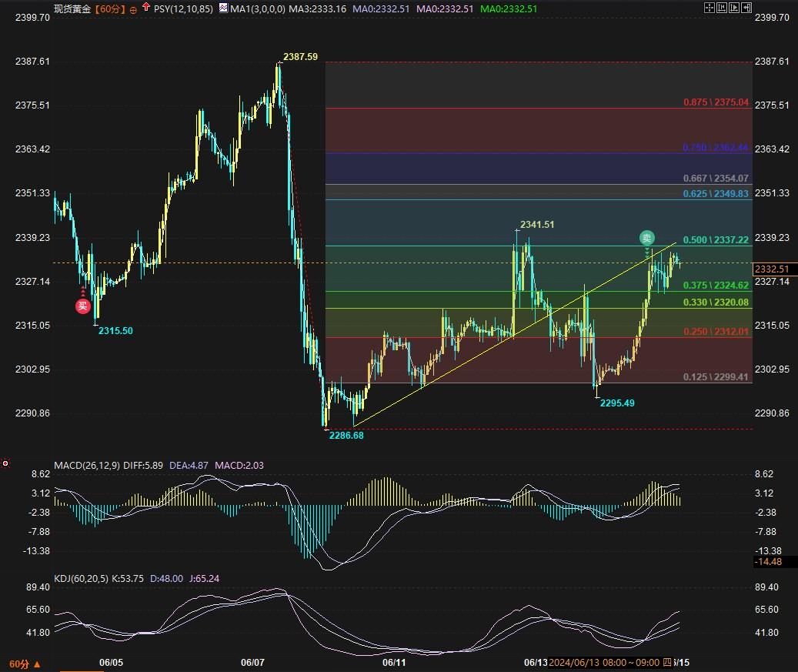Click the red 卖 sell marker near 2315.50
This screenshot has width=798, height=672.
(x=83, y=306)
